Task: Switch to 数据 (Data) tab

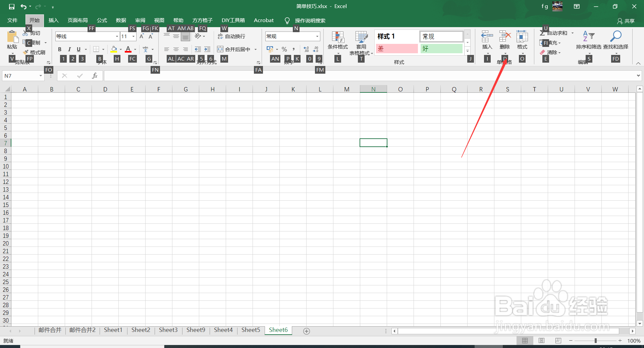Action: (x=121, y=20)
